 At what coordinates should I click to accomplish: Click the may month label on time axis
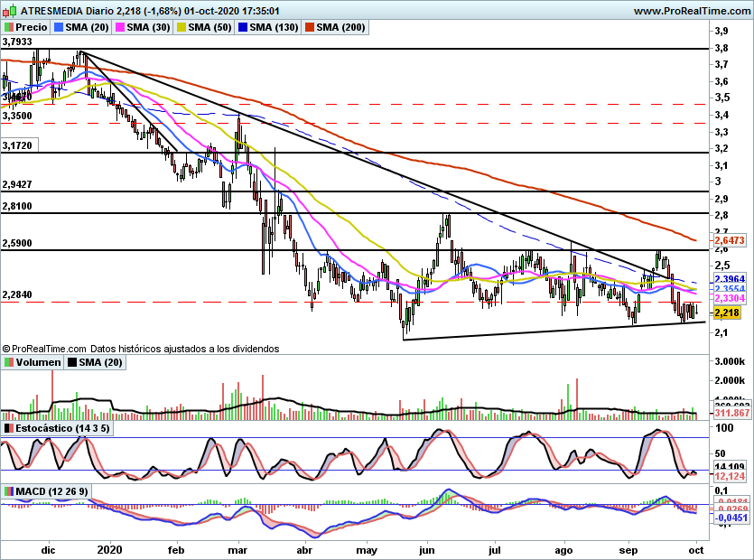point(367,550)
